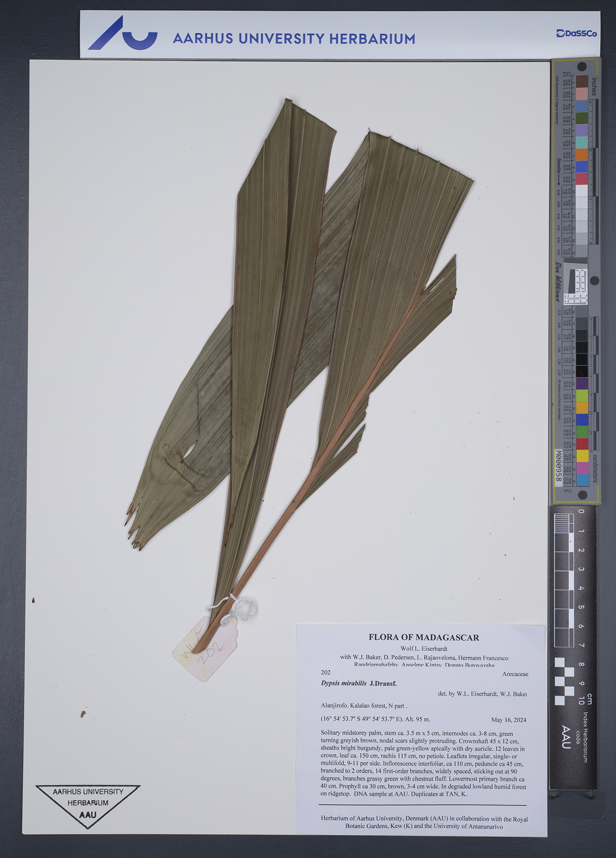The image size is (616, 858).
Task: Select the handwritten specimen tag numbered 202
Action: click(x=205, y=648)
